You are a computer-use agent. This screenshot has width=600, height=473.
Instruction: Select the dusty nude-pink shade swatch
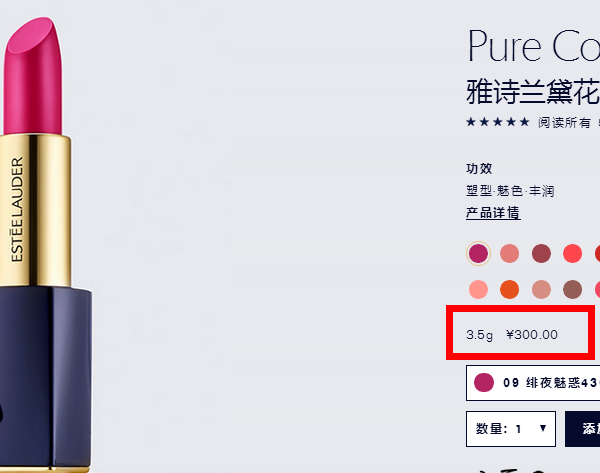point(541,289)
